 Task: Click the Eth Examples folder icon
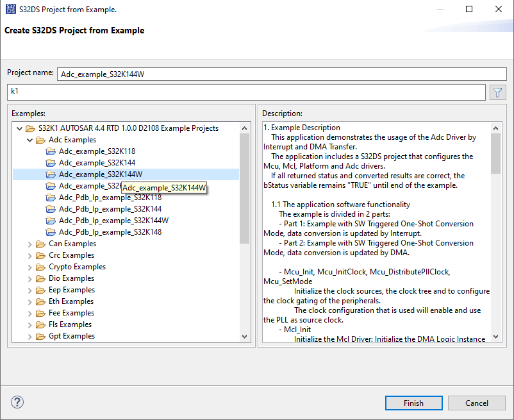pos(40,301)
